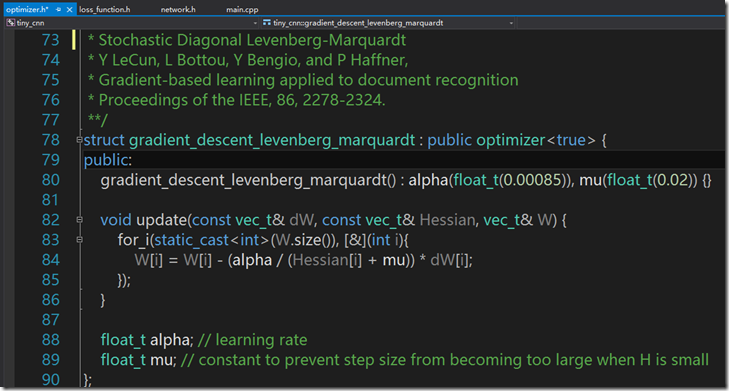Click 'float_t mu;' declaration on line 89
729x391 pixels.
coord(139,360)
